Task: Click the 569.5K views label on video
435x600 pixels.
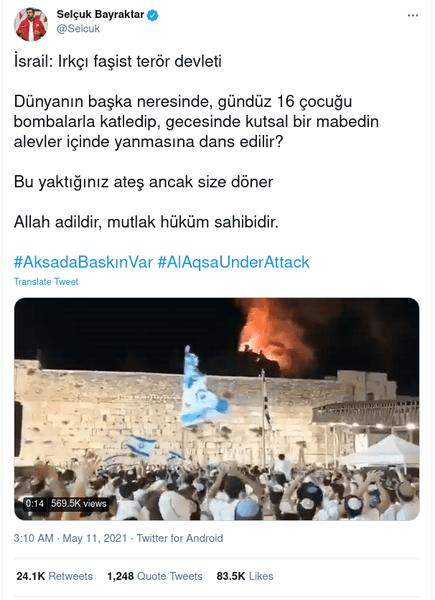Action: 78,503
